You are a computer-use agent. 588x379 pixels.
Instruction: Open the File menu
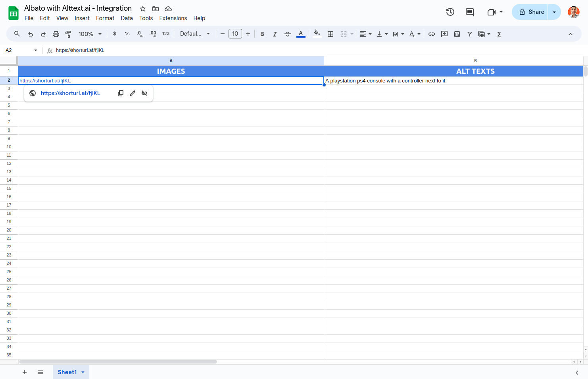click(x=29, y=18)
